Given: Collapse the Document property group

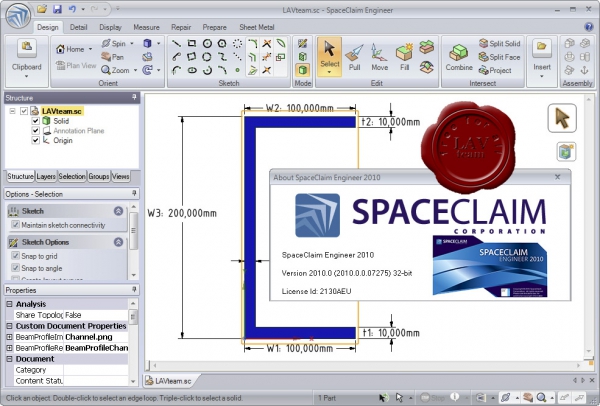Looking at the screenshot, I should point(9,359).
